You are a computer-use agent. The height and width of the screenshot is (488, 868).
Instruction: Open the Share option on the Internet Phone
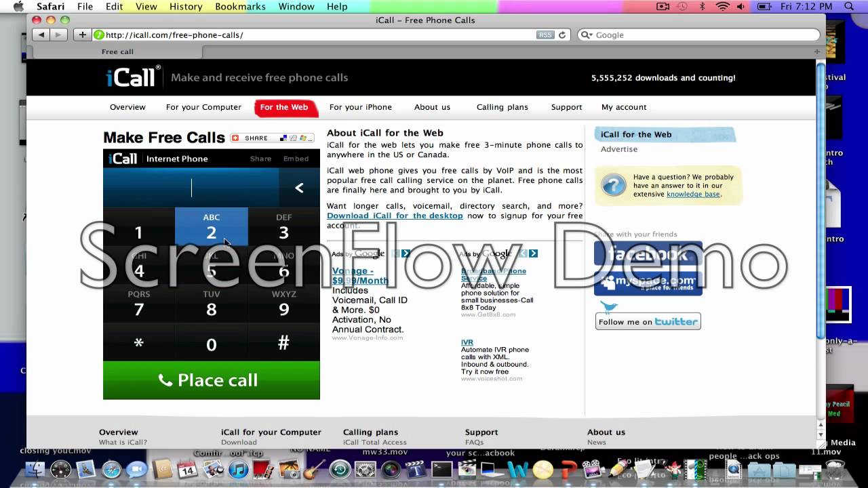coord(260,159)
